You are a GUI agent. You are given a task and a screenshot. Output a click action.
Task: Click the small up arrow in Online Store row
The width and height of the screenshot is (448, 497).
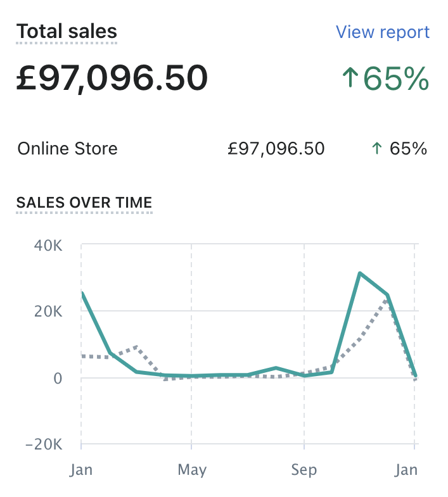377,149
